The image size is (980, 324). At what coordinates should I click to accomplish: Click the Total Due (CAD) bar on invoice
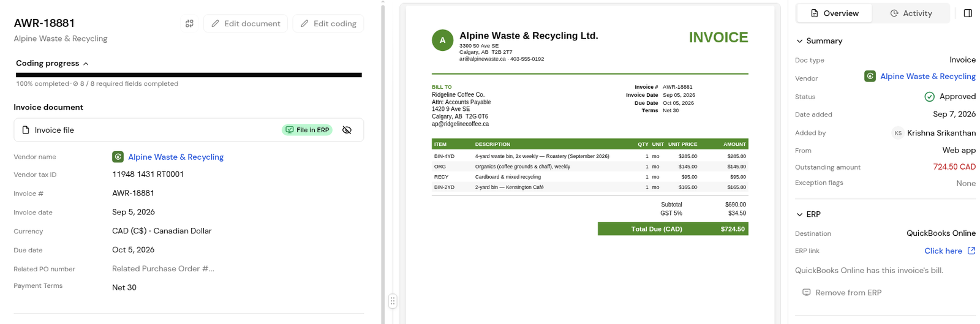coord(673,228)
